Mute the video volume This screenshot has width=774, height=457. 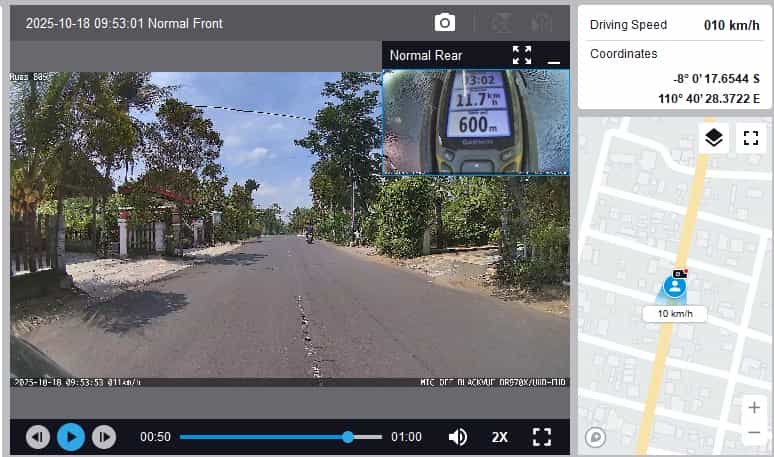click(458, 437)
